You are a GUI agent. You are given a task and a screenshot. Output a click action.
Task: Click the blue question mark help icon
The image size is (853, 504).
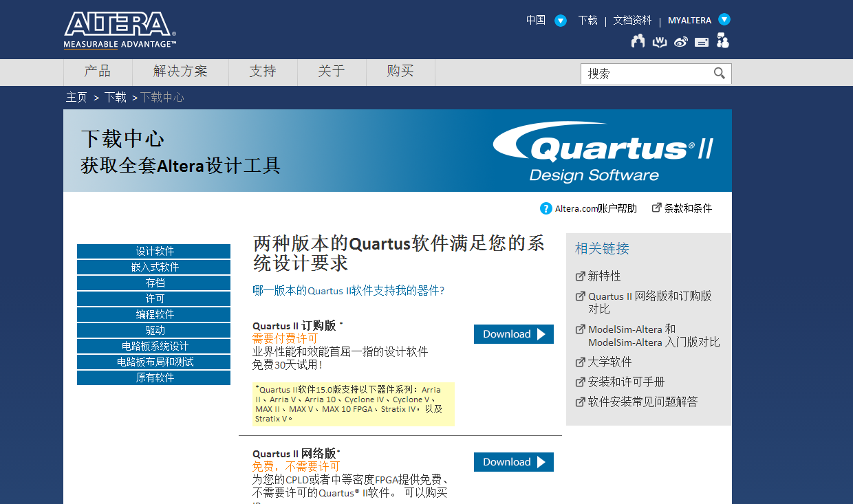(546, 208)
